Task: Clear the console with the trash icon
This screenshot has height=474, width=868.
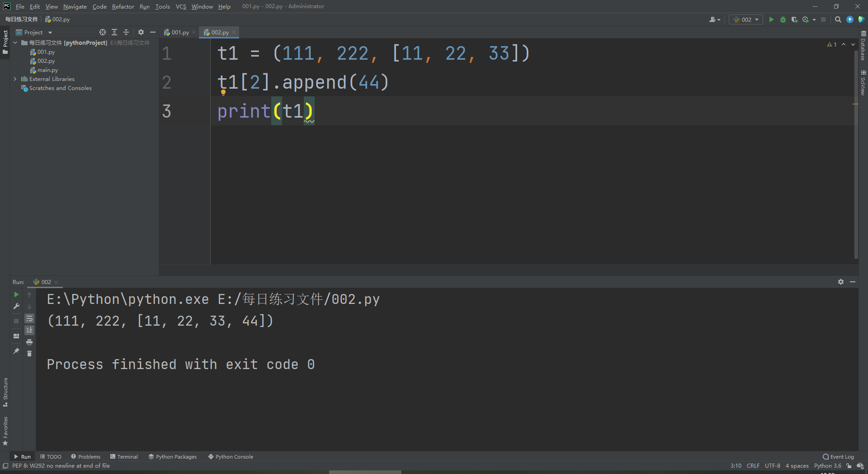Action: [x=29, y=353]
